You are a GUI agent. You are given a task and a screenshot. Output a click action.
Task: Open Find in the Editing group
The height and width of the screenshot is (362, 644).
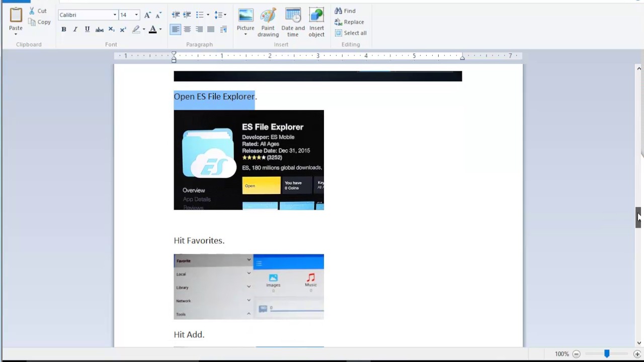coord(345,11)
